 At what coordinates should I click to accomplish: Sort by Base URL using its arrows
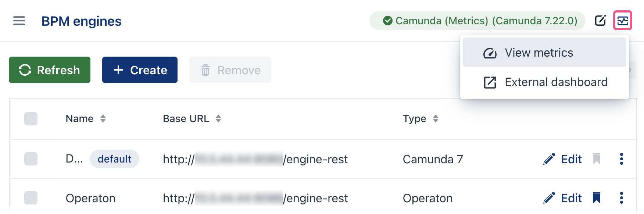click(x=218, y=118)
